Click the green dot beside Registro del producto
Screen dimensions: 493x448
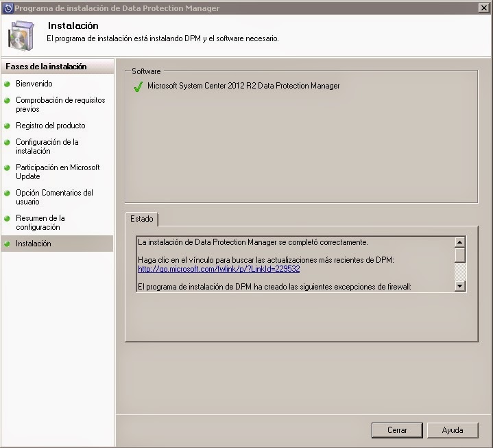click(x=7, y=126)
